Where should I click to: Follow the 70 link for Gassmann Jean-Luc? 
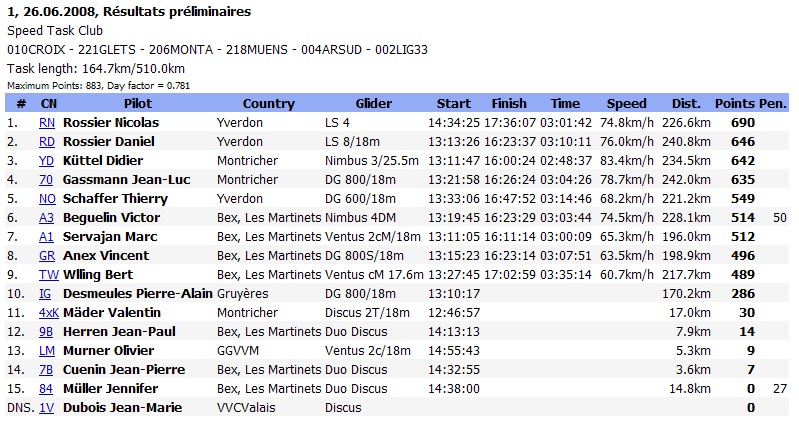[x=46, y=179]
